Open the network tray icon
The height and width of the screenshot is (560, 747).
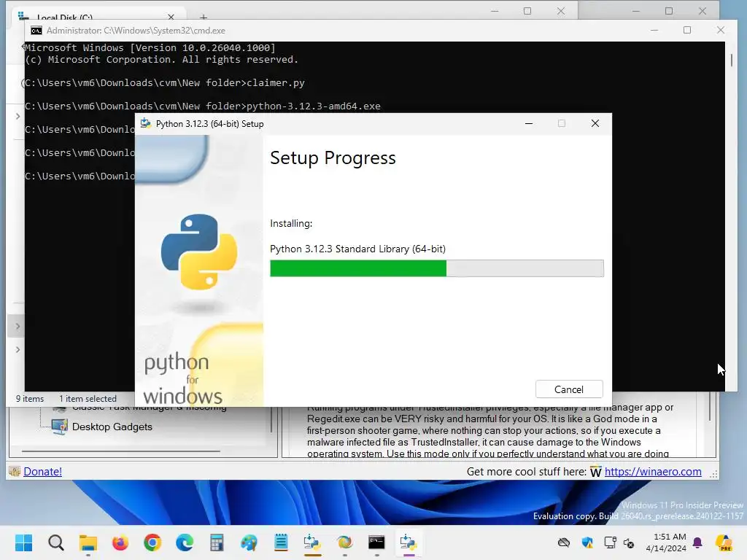click(x=610, y=542)
